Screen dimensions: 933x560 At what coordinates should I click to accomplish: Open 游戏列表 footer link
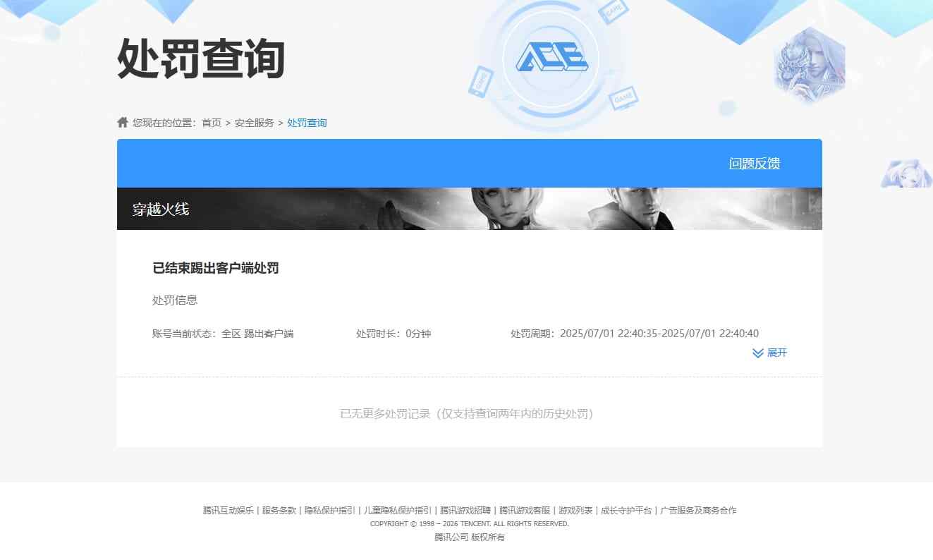pyautogui.click(x=575, y=510)
